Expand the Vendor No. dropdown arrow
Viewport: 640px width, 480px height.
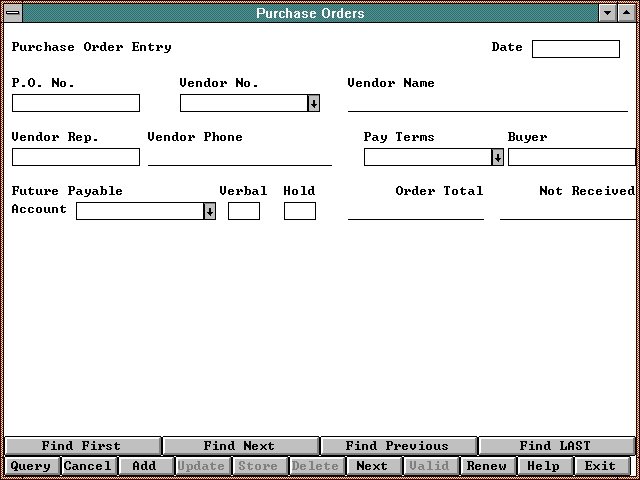tap(313, 103)
